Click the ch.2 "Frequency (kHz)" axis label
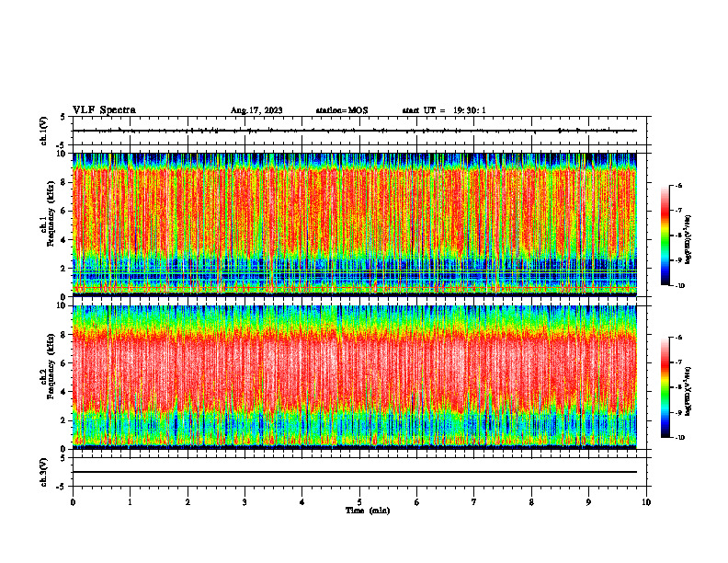Screen dimensions: 728x563 51,366
